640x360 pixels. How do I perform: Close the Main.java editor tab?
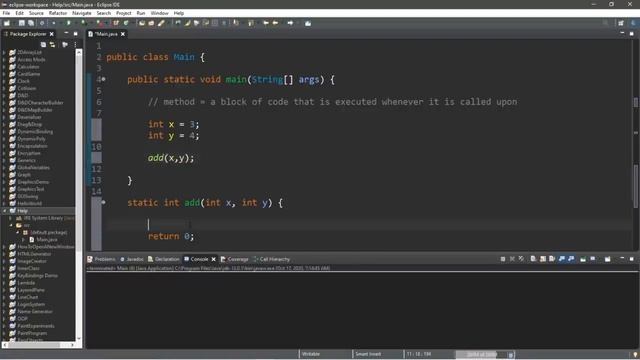[122, 34]
